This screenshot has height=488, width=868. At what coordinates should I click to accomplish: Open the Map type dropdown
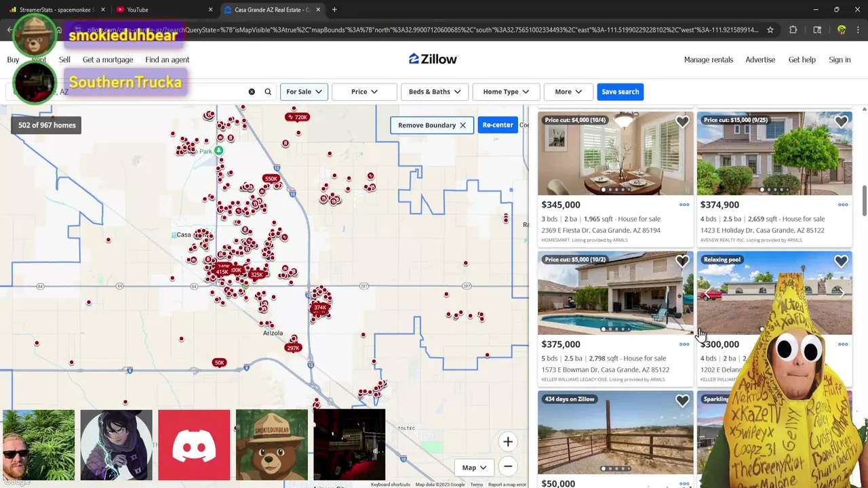pyautogui.click(x=474, y=468)
